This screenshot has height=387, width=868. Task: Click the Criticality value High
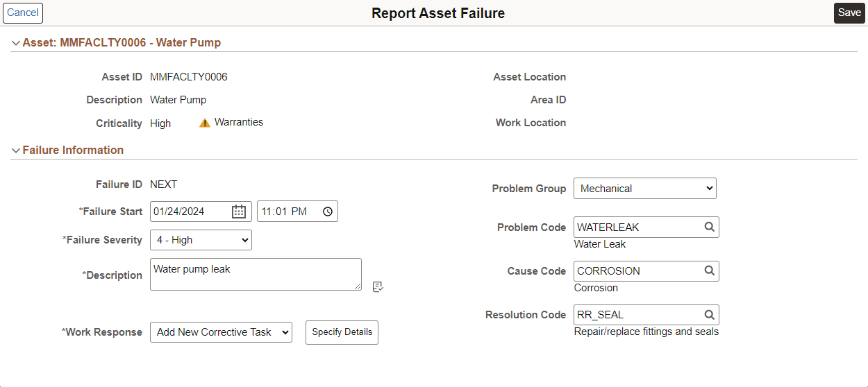[160, 123]
